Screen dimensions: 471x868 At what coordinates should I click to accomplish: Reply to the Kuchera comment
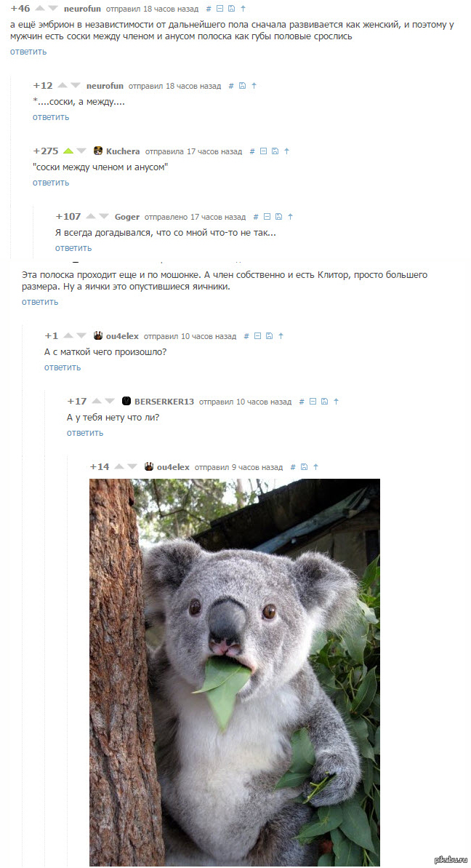click(x=51, y=183)
